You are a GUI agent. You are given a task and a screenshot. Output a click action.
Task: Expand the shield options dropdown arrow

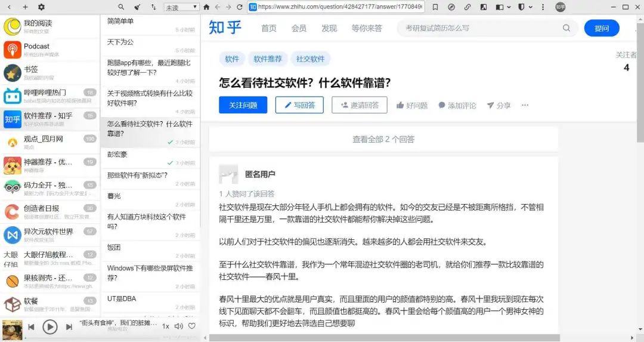(x=530, y=7)
